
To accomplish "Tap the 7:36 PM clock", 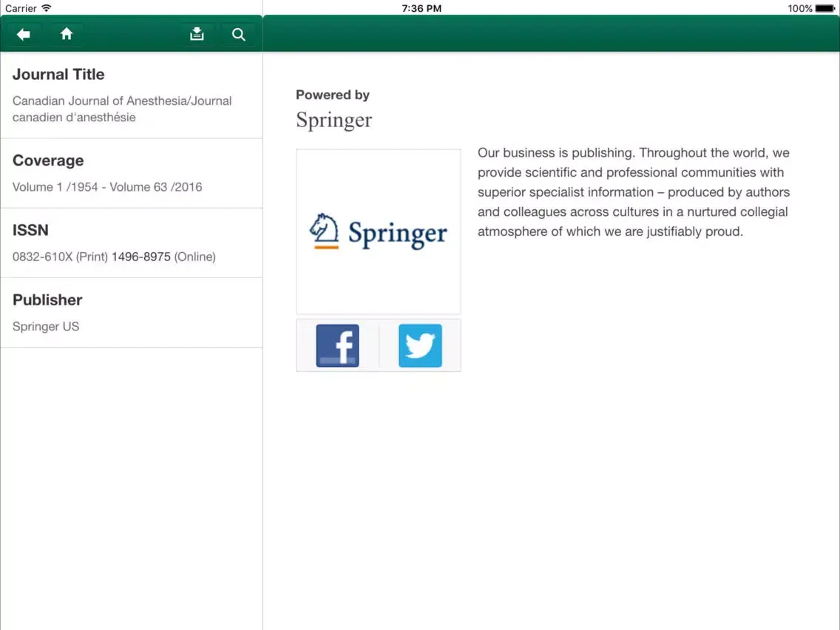I will pos(421,8).
